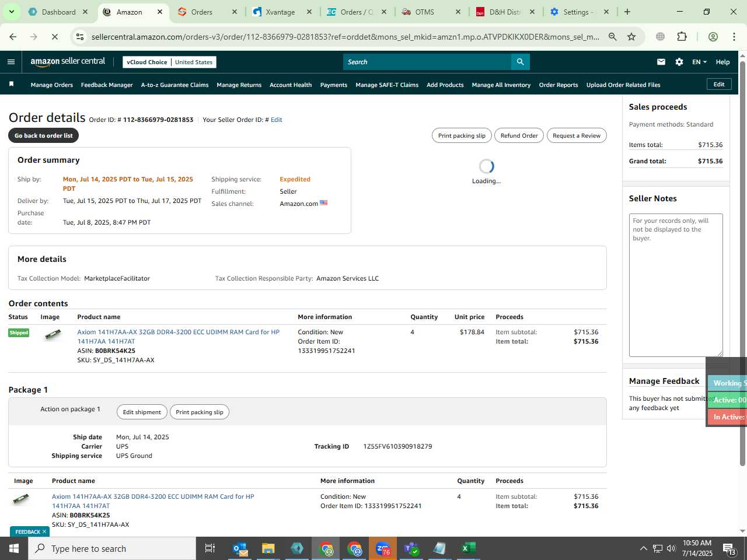Click the Windows taskbar search box
747x560 pixels.
click(x=112, y=548)
